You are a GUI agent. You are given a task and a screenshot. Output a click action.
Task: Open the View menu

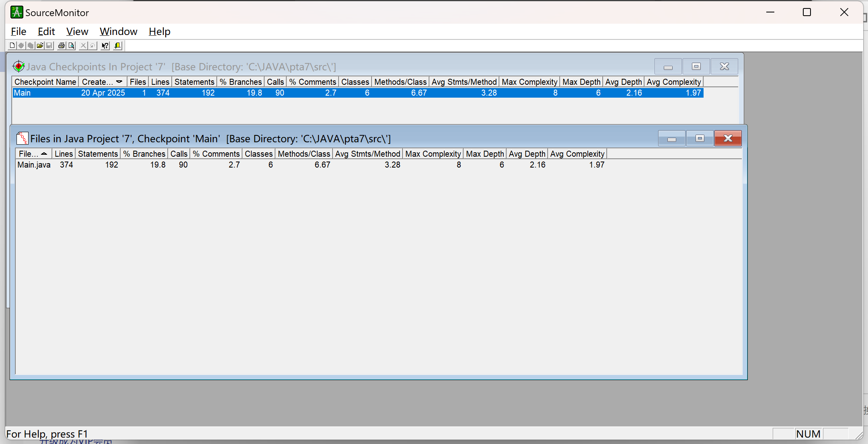pyautogui.click(x=77, y=32)
